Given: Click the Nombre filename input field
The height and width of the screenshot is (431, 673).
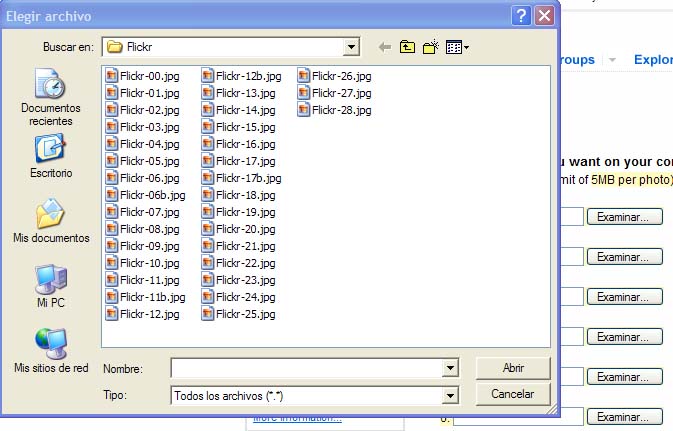Looking at the screenshot, I should click(x=306, y=368).
